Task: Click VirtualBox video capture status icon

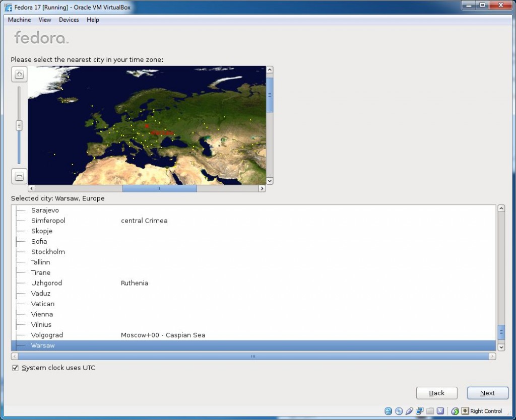Action: (x=440, y=411)
